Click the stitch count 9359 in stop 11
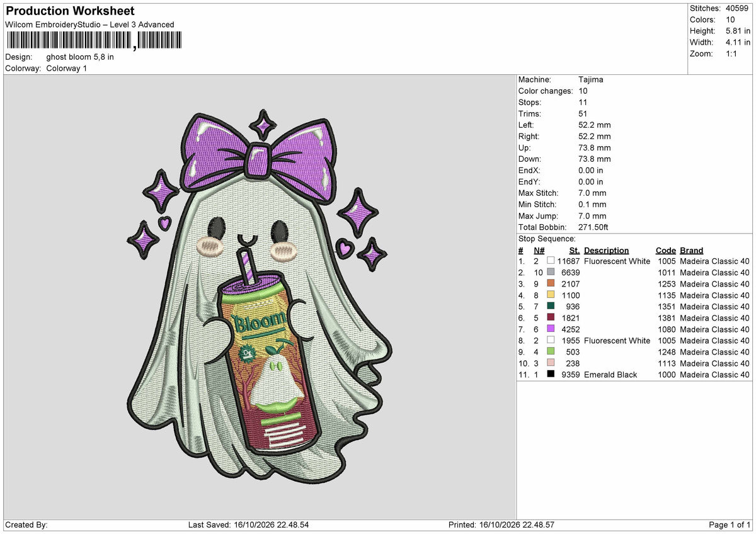The width and height of the screenshot is (756, 534). [x=570, y=374]
